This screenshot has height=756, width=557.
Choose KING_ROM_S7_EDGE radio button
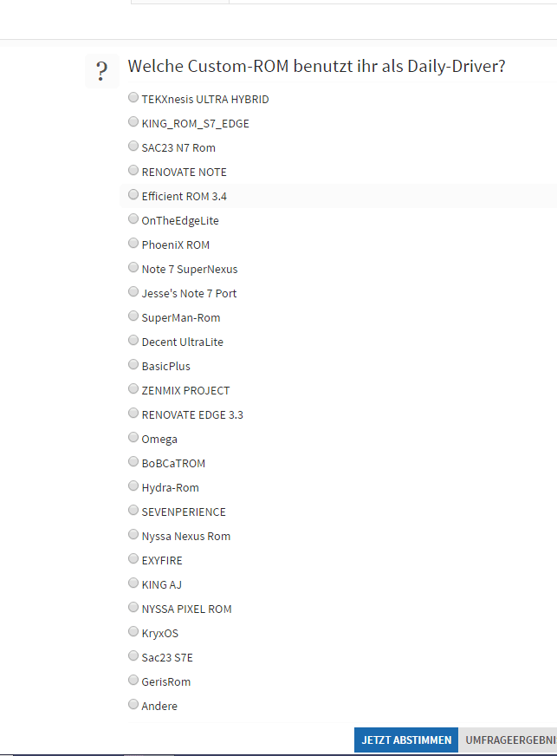[133, 121]
